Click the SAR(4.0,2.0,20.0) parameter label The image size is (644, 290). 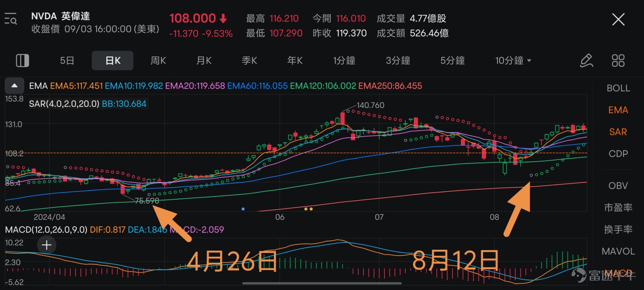64,104
